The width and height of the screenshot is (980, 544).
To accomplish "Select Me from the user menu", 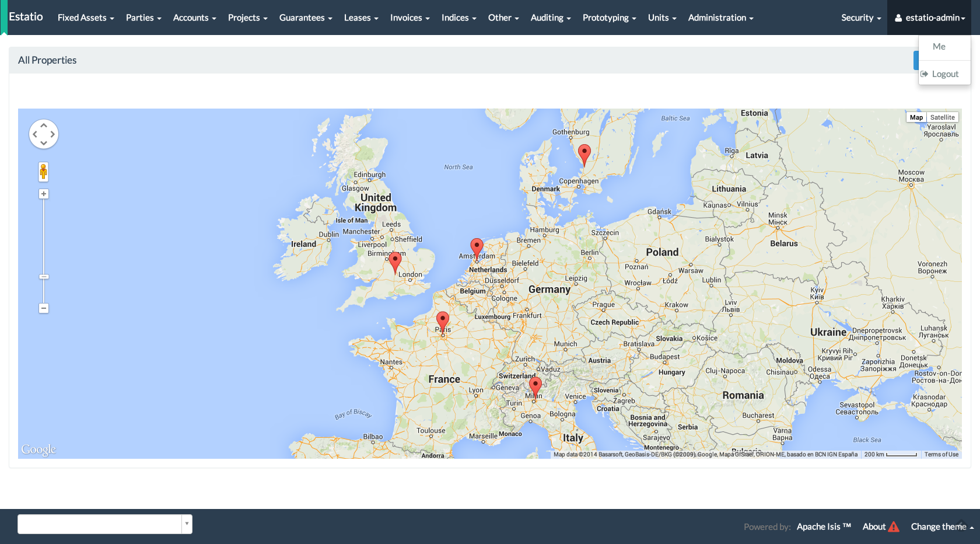I will click(939, 47).
